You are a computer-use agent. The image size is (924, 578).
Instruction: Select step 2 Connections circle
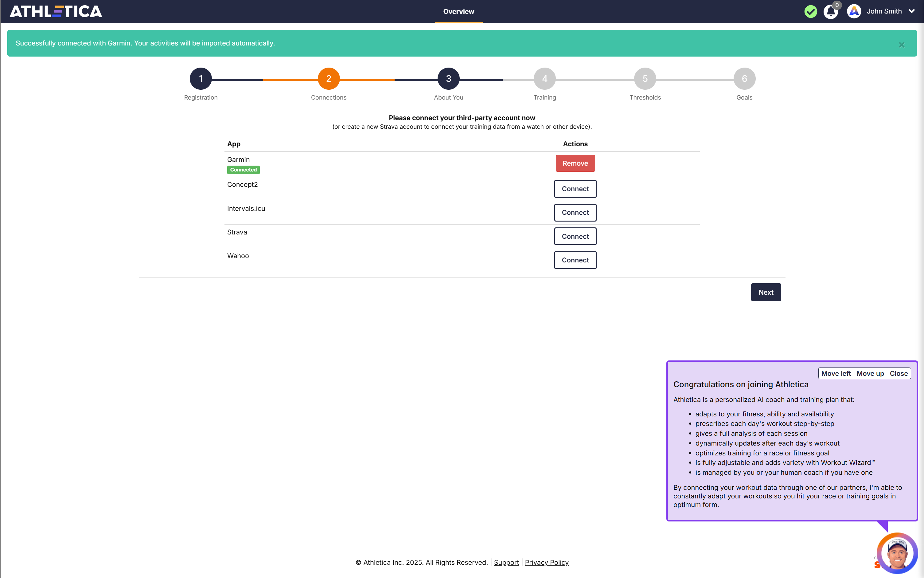pos(329,79)
